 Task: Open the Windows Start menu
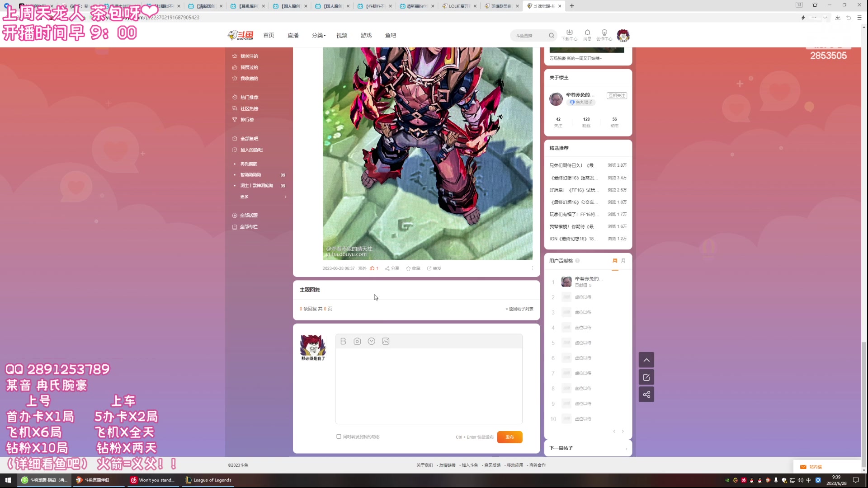point(8,480)
